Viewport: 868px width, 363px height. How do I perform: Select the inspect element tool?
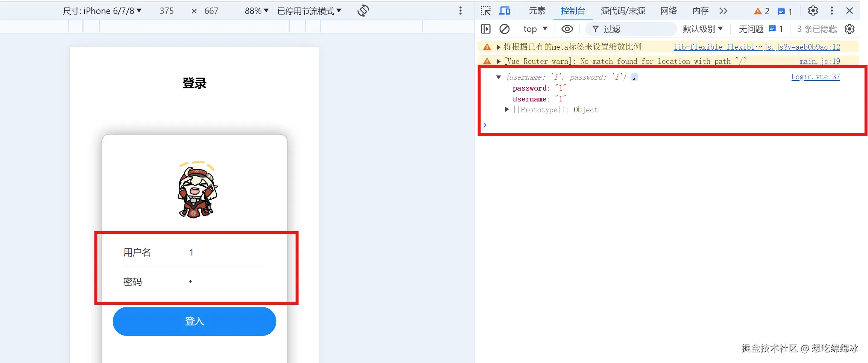(486, 11)
